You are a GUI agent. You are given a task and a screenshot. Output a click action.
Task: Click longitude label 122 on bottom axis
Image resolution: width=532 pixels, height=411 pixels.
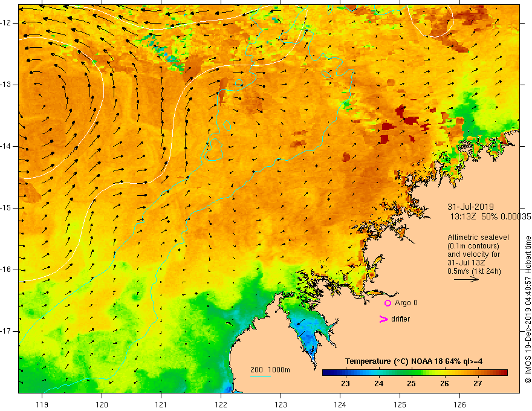221,404
